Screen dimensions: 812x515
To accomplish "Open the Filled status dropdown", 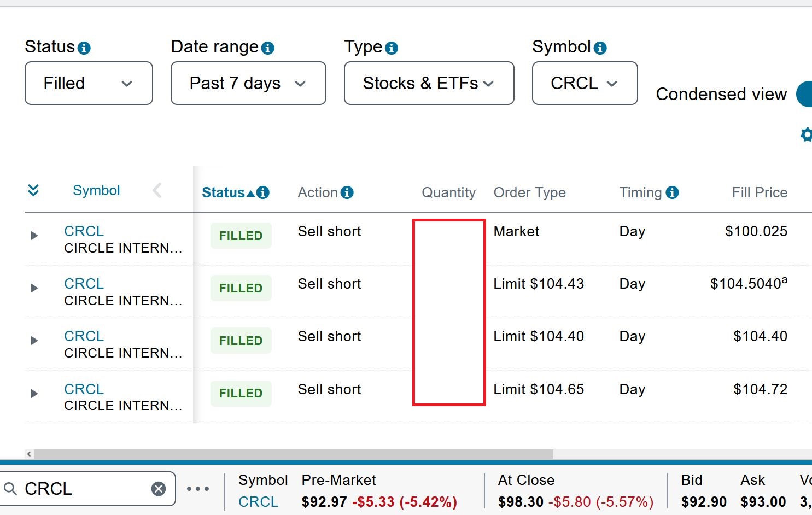I will click(89, 83).
